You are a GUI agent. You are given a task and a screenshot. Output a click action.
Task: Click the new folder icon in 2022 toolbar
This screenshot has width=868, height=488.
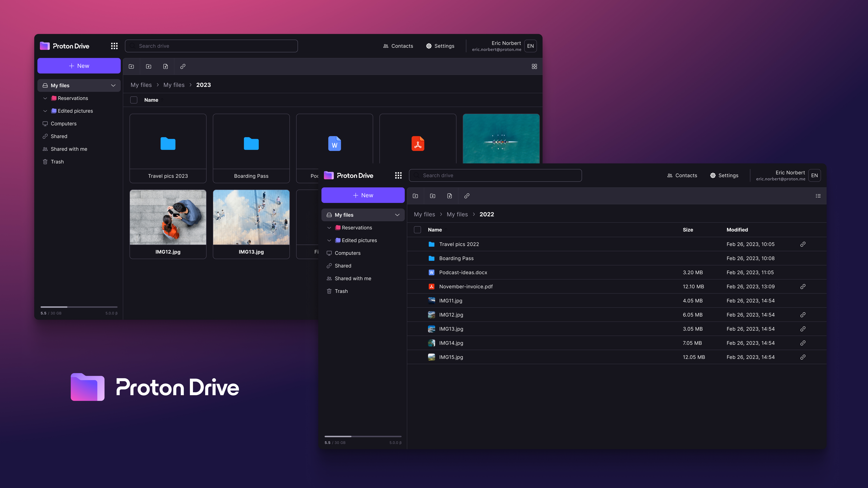415,196
